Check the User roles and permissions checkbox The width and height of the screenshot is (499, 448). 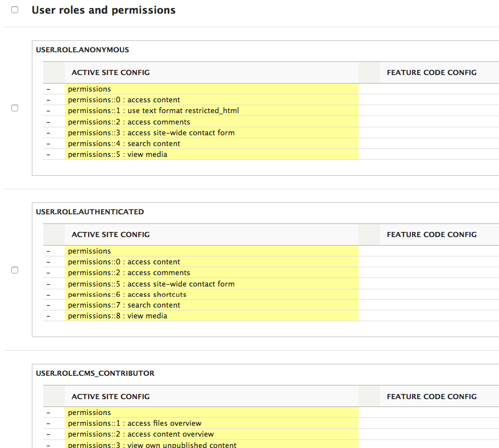coord(15,9)
